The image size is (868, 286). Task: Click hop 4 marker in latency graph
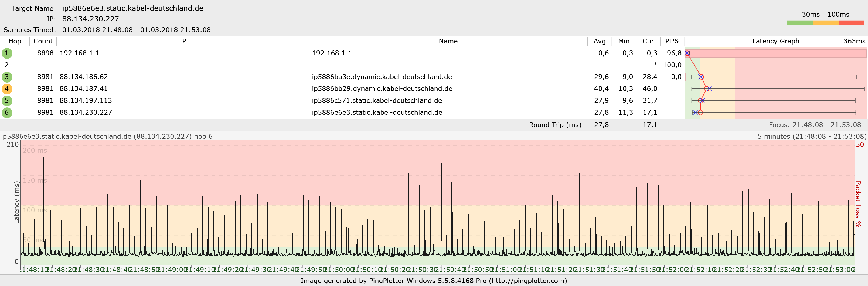pos(707,89)
